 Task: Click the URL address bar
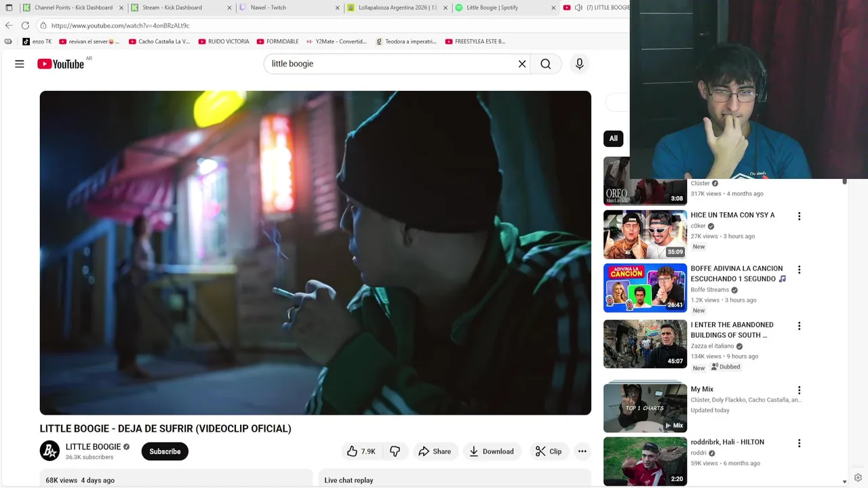332,25
